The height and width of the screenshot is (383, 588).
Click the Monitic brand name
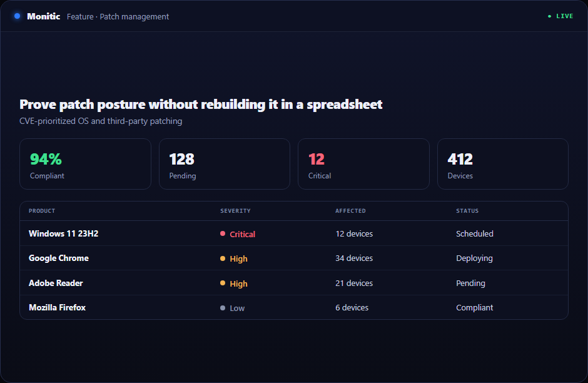click(44, 16)
